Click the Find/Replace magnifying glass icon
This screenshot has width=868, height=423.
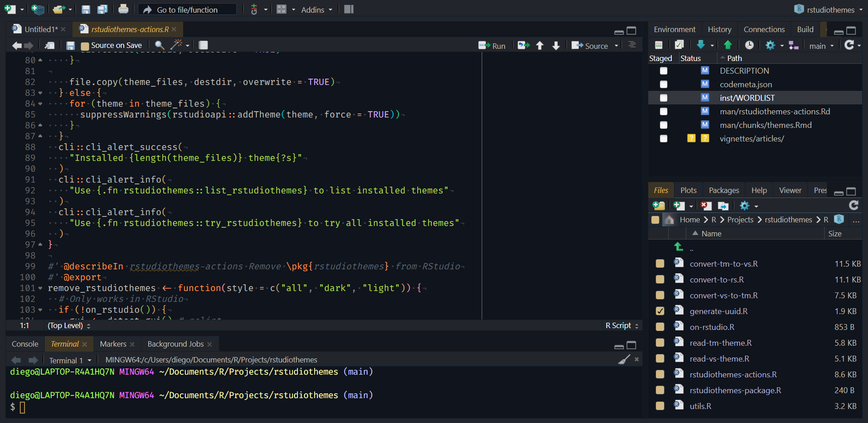[159, 45]
